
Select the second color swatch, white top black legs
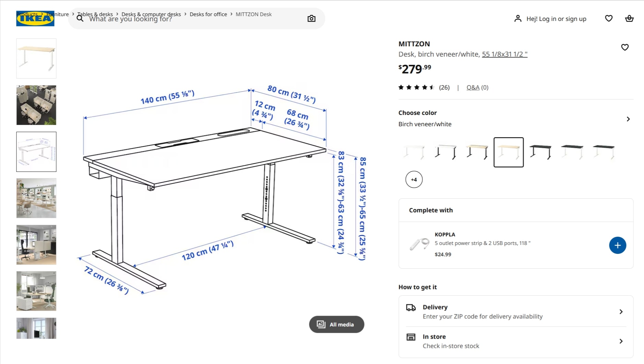445,152
